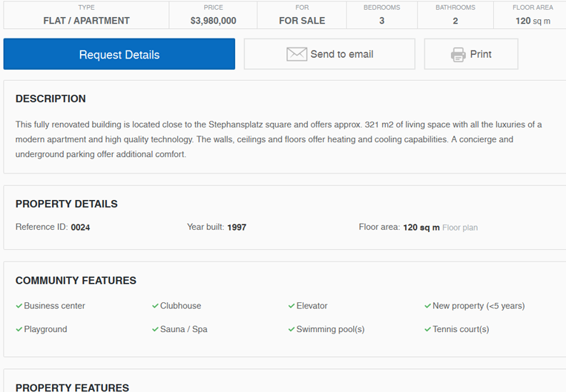Click the Tennis court(s) checkmark

(427, 329)
